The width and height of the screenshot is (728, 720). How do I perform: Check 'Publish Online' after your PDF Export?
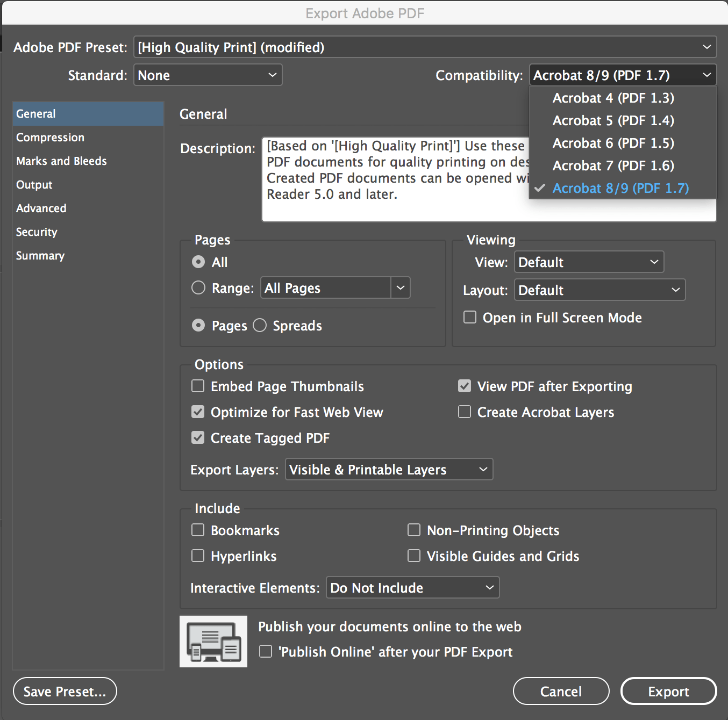265,651
